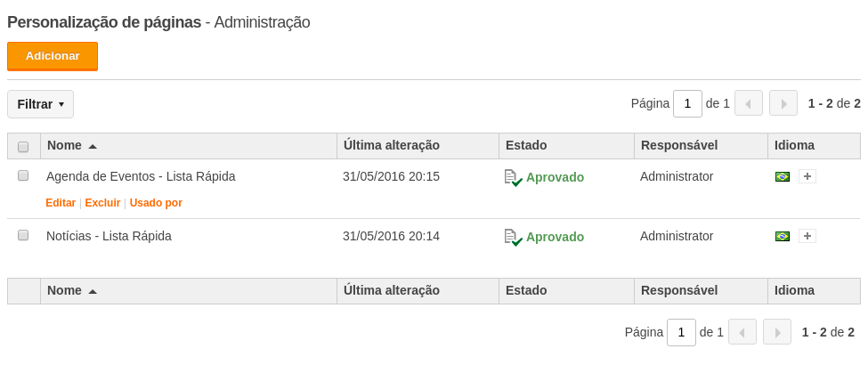Sort by Estado column header
Image resolution: width=868 pixels, height=365 pixels.
click(x=526, y=146)
